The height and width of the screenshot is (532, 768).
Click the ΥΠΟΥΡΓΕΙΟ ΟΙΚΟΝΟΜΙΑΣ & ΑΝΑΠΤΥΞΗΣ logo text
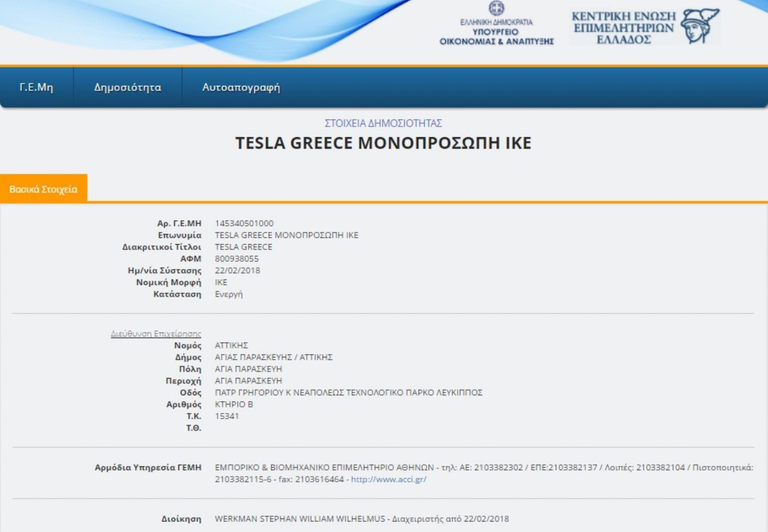click(x=496, y=36)
